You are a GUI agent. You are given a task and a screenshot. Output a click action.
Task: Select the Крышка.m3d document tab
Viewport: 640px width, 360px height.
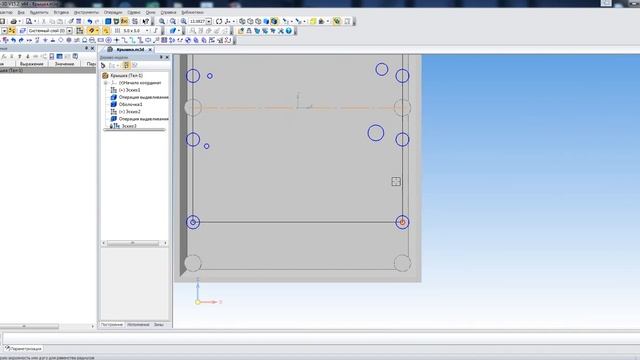(x=130, y=49)
